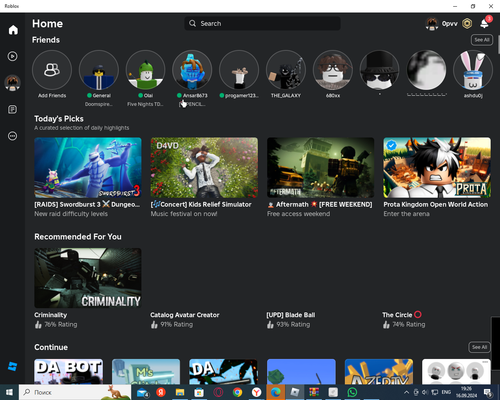Open friend progamer123's avatar
500x400 pixels.
coord(239,70)
